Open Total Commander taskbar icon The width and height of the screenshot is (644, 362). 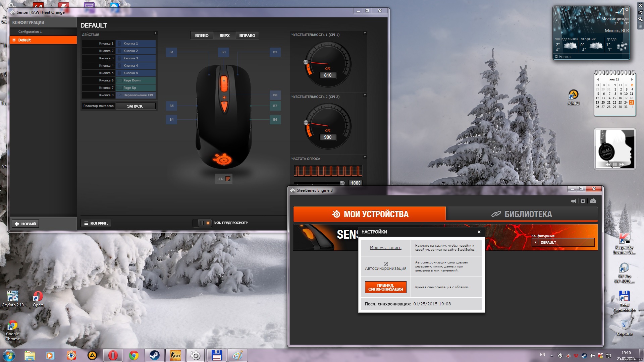pyautogui.click(x=217, y=355)
